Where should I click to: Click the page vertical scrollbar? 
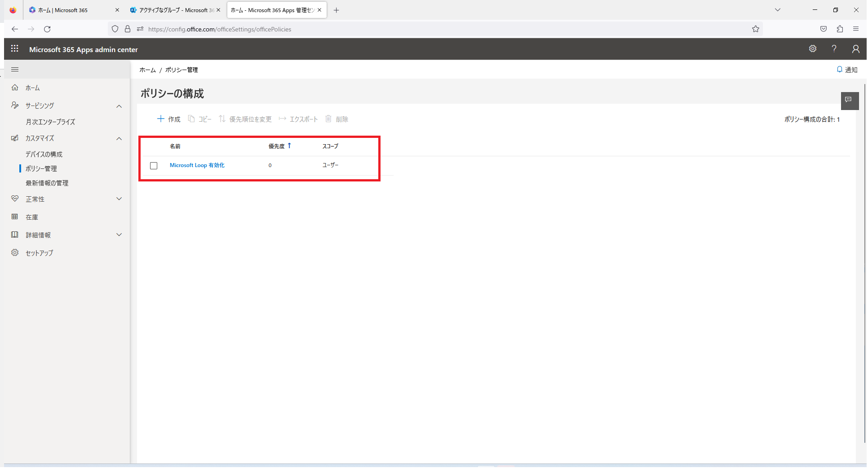tap(865, 263)
